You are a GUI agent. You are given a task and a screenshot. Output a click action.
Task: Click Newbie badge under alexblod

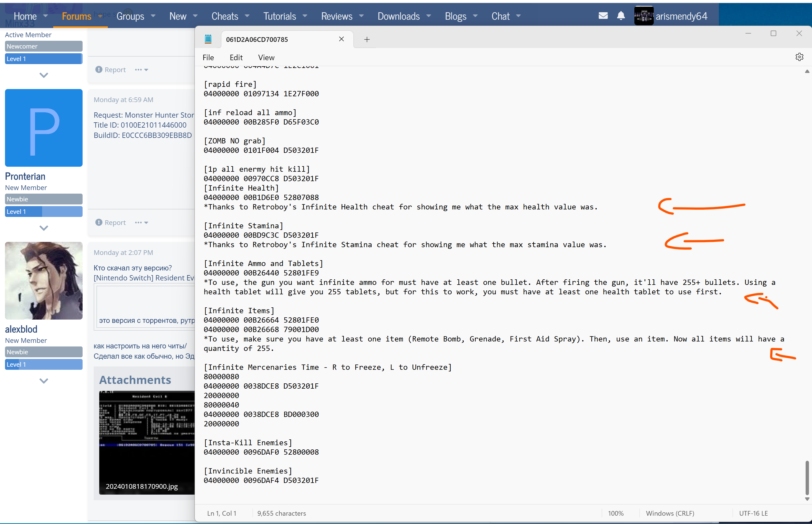click(x=44, y=352)
